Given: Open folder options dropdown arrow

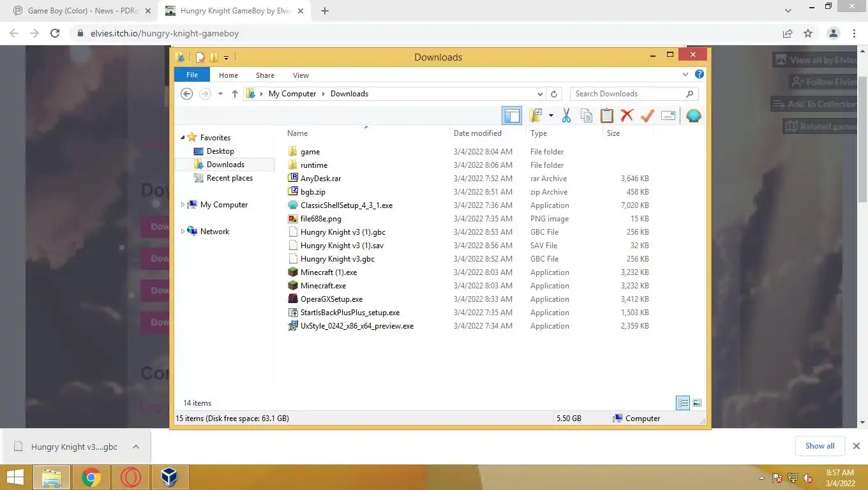Looking at the screenshot, I should coord(551,115).
